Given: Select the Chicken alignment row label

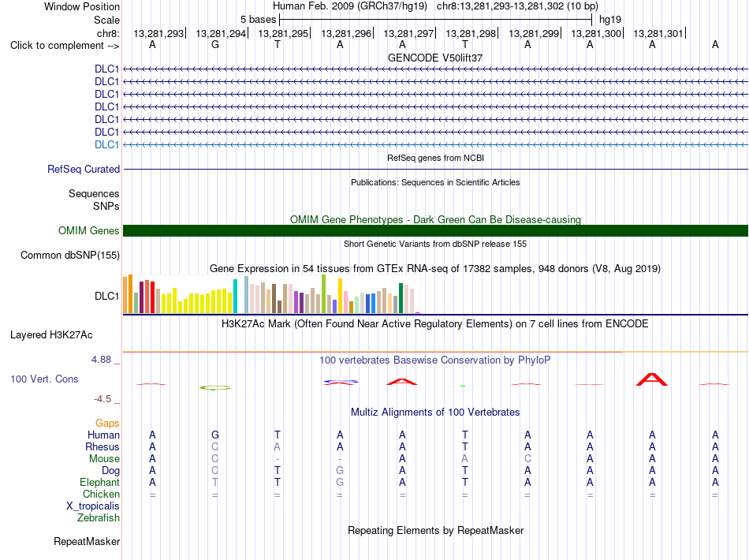Looking at the screenshot, I should click(x=101, y=494).
